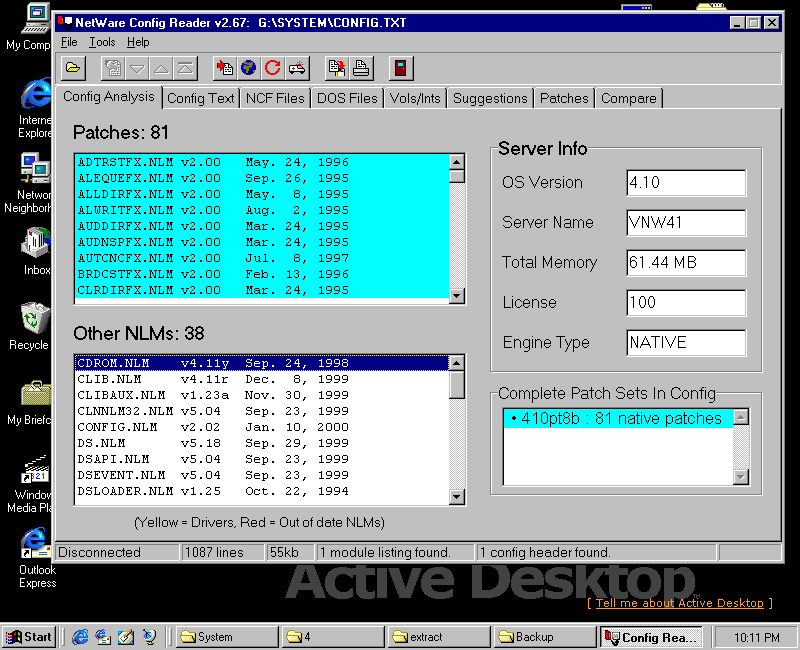The height and width of the screenshot is (650, 800).
Task: Click the Other NLMs list scroll-up arrow
Action: pos(457,363)
